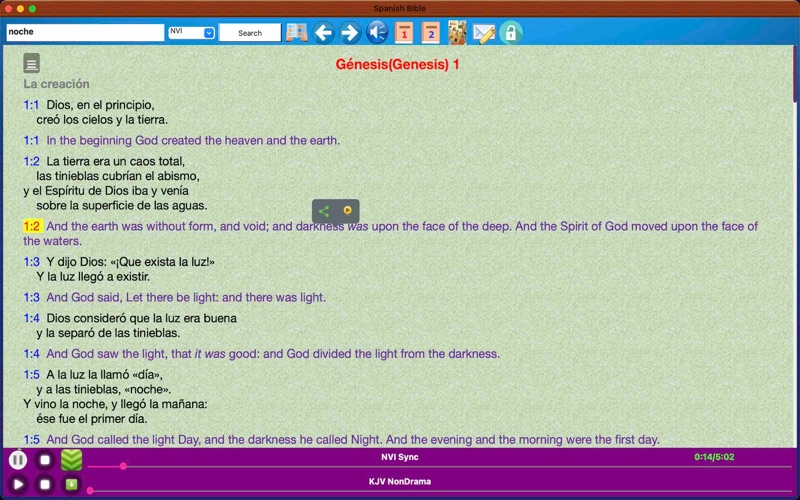
Task: Stop the KJV NonDrama audio
Action: click(45, 484)
